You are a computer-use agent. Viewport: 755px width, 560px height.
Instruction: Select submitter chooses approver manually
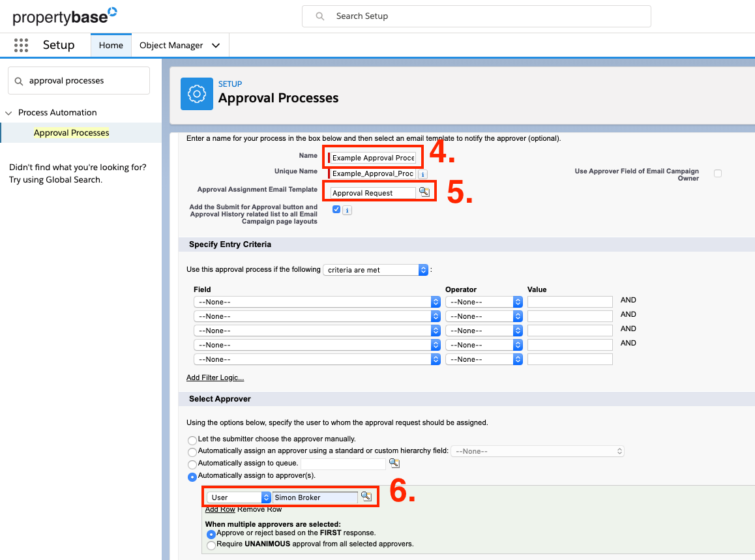point(192,440)
